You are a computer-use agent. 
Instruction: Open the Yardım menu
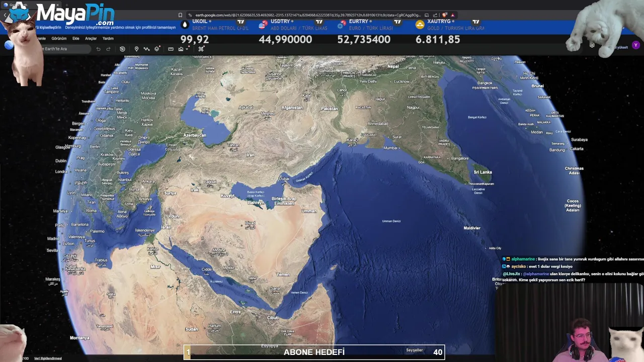[x=108, y=39]
